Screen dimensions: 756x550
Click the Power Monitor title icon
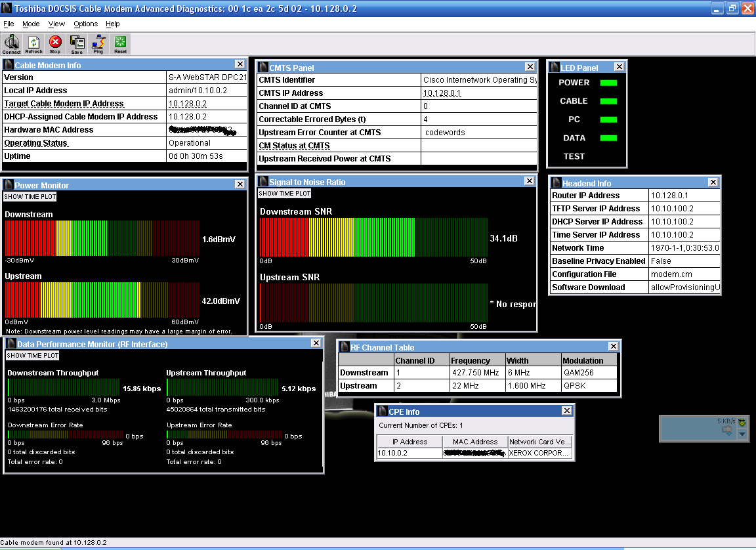click(x=8, y=184)
